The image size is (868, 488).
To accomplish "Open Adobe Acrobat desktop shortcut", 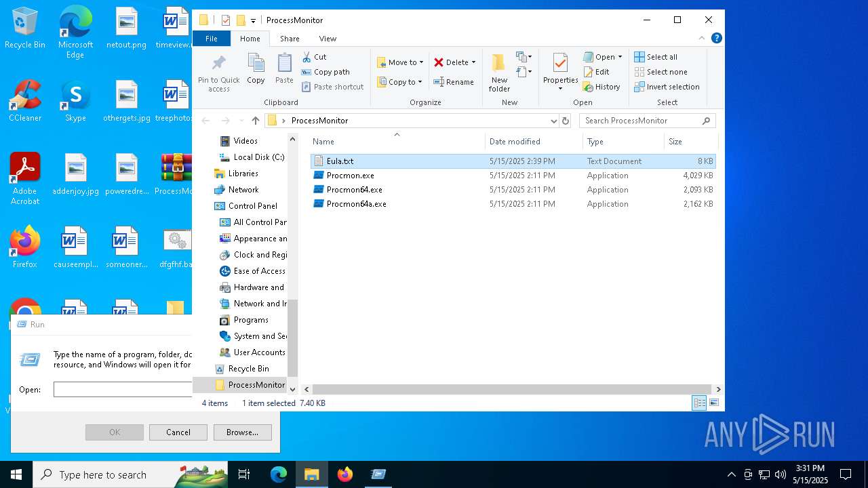I will (x=24, y=178).
